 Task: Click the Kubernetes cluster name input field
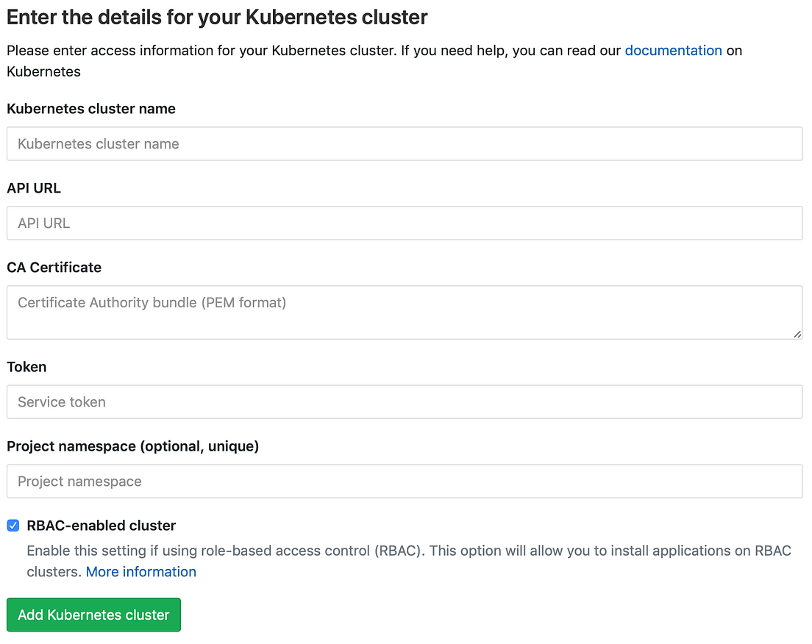point(405,143)
